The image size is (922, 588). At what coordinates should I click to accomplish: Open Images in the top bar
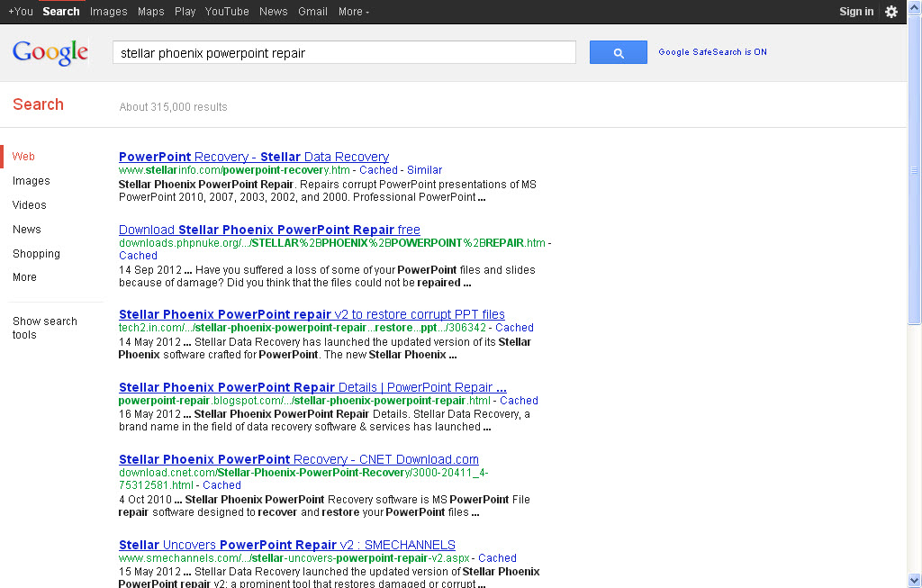coord(108,12)
